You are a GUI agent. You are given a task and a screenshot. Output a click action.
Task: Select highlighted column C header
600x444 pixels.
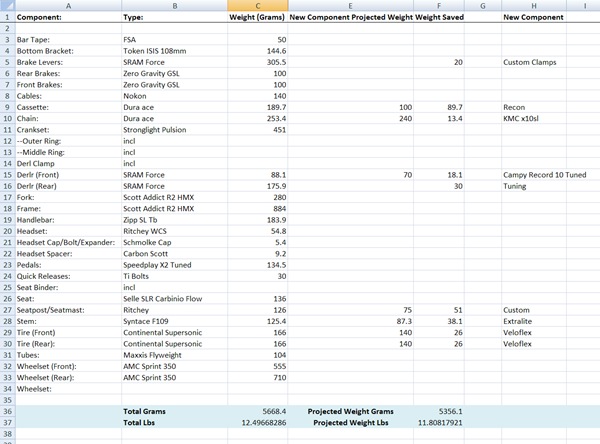pos(258,6)
